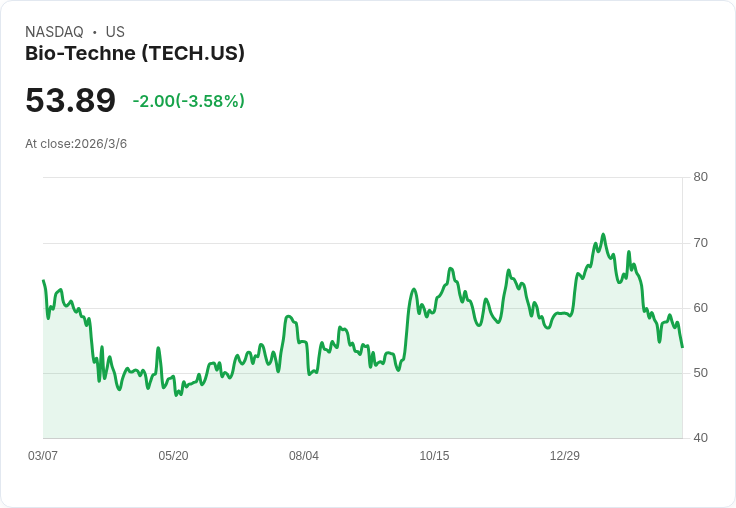Click the 53.89 closing price
The height and width of the screenshot is (508, 736).
pos(70,101)
